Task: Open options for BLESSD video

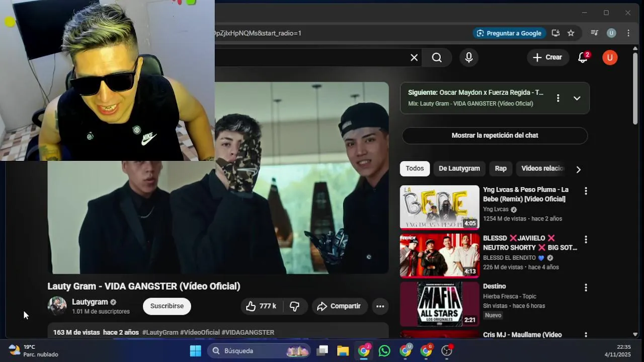Action: coord(586,239)
